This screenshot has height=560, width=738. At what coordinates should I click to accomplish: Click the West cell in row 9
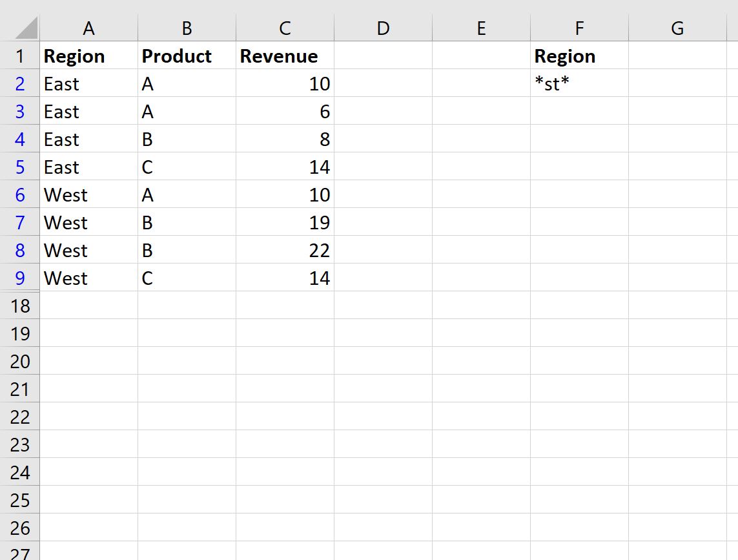coord(89,278)
